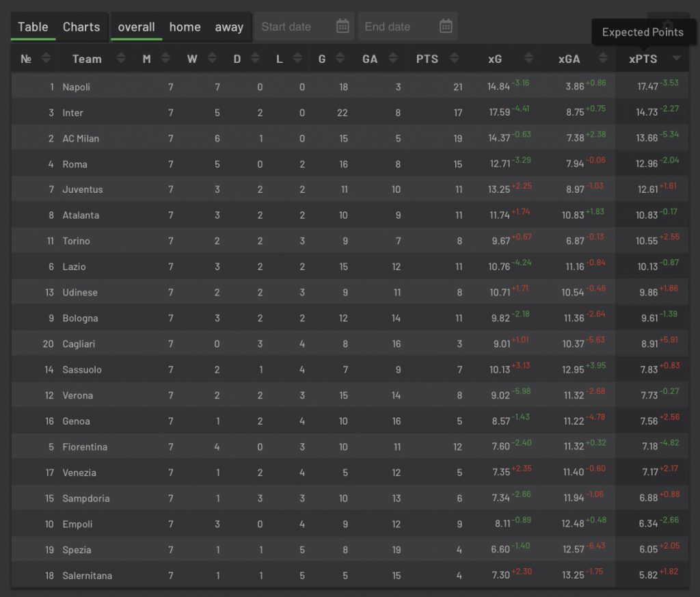Focus the End date input field
Screen dimensions: 700x597
[x=396, y=27]
